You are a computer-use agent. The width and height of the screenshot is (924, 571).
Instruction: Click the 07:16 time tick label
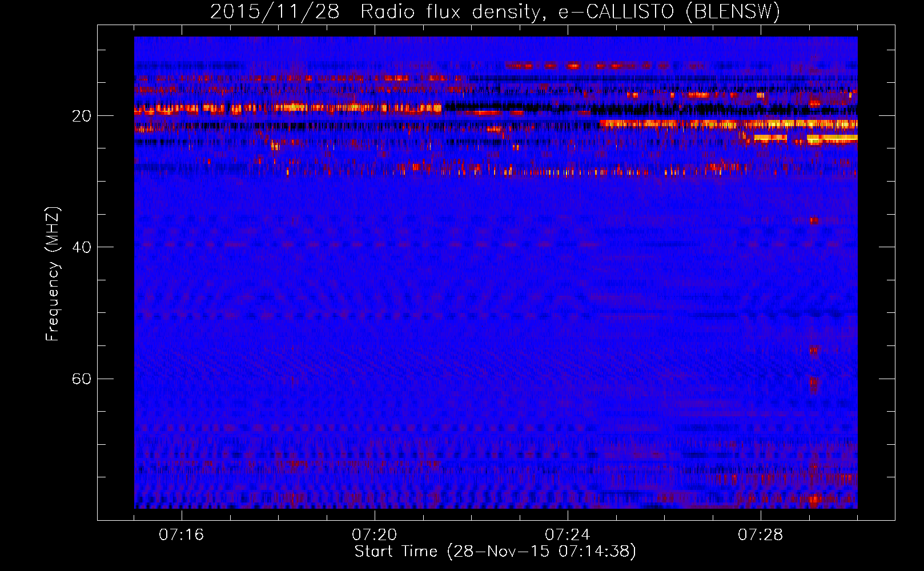(x=181, y=534)
